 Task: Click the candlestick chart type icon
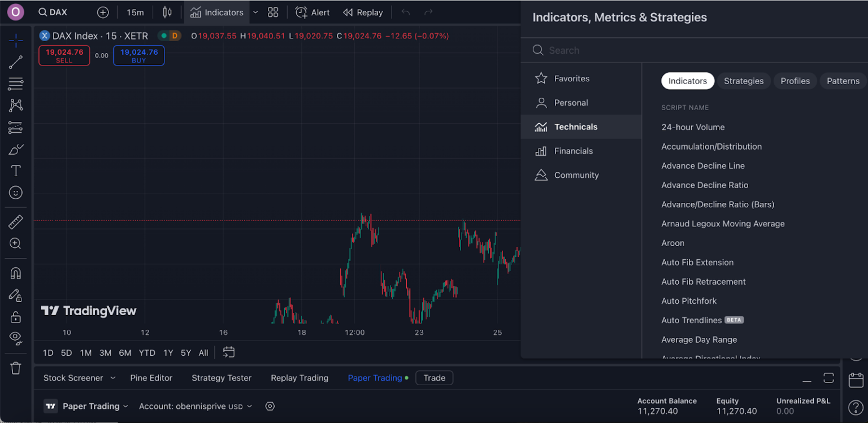tap(167, 12)
